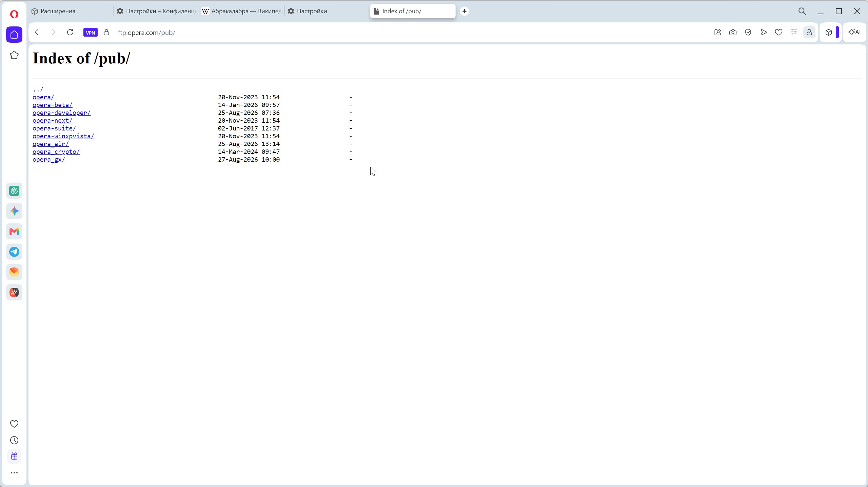Reload the ftp.opera.com page
Viewport: 868px width, 487px height.
pyautogui.click(x=70, y=32)
